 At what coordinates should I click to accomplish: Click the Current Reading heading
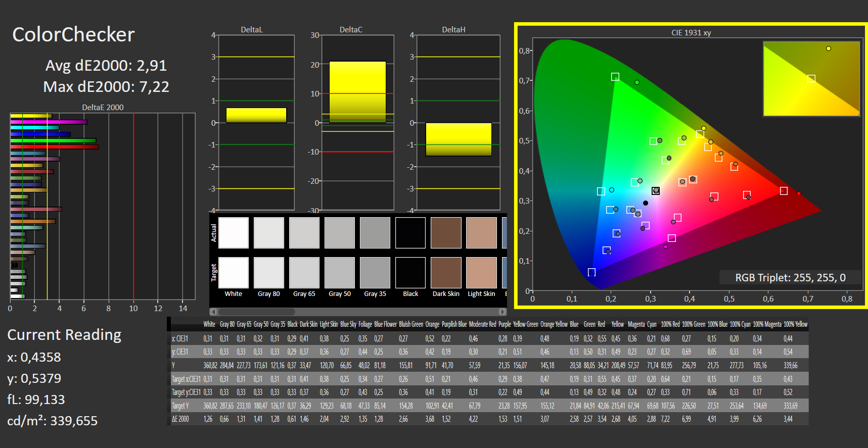point(64,335)
